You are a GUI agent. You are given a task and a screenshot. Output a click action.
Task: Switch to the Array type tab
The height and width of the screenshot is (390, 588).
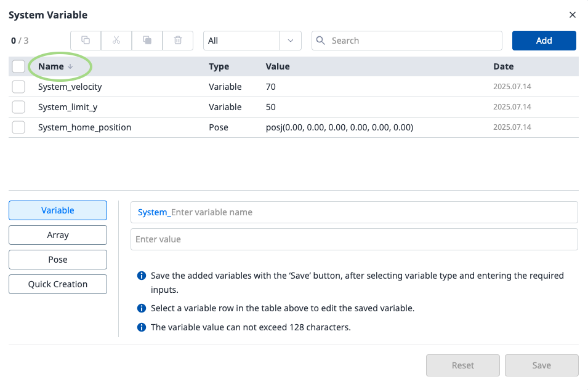[x=58, y=235]
